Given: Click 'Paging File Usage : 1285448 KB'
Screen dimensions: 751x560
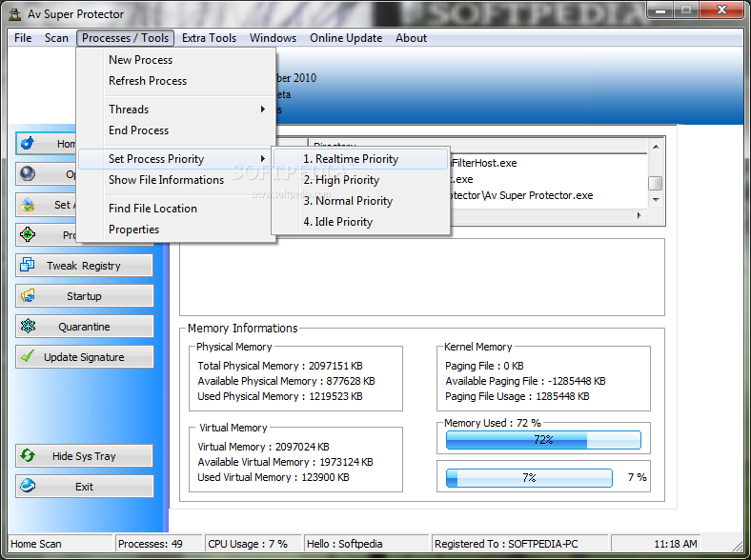Looking at the screenshot, I should [518, 396].
